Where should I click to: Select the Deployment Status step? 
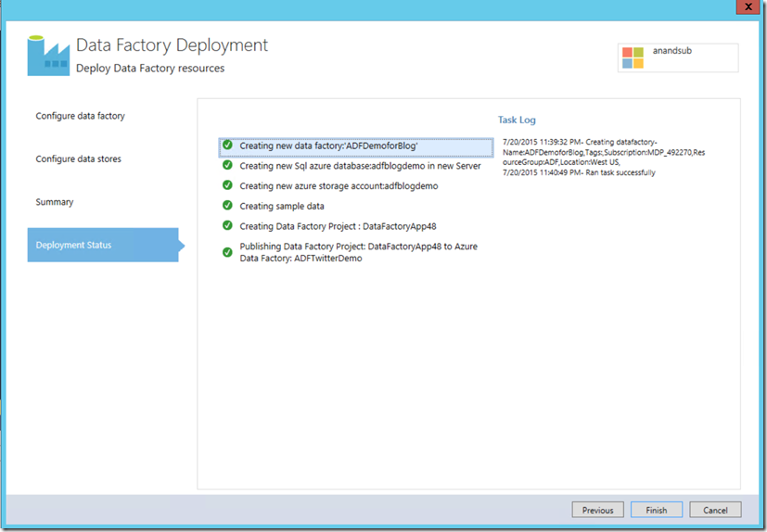point(103,245)
